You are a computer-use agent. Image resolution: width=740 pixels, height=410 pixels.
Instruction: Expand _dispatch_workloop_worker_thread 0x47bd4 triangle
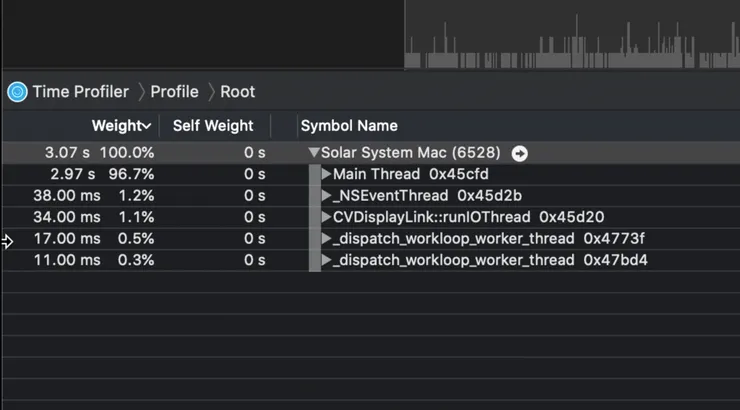coord(326,260)
